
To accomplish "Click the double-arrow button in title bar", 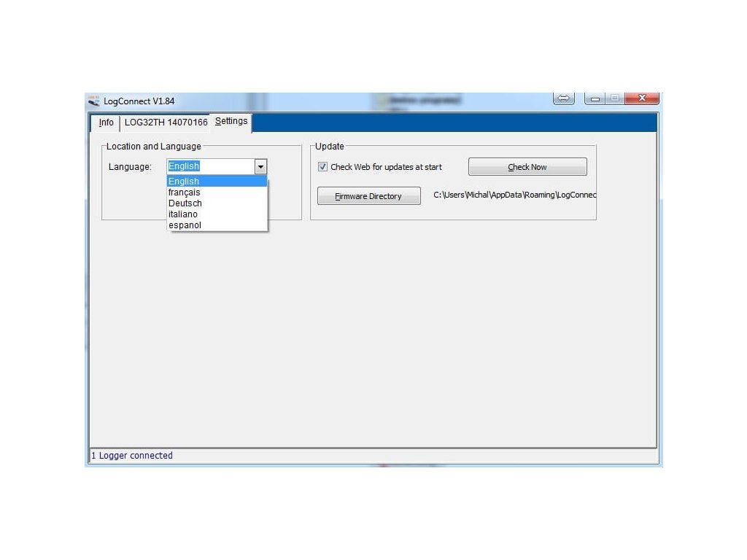I will click(564, 98).
